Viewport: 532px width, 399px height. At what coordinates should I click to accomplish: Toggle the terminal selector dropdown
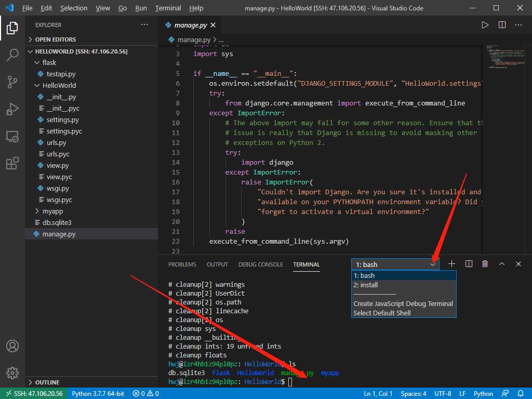[395, 264]
